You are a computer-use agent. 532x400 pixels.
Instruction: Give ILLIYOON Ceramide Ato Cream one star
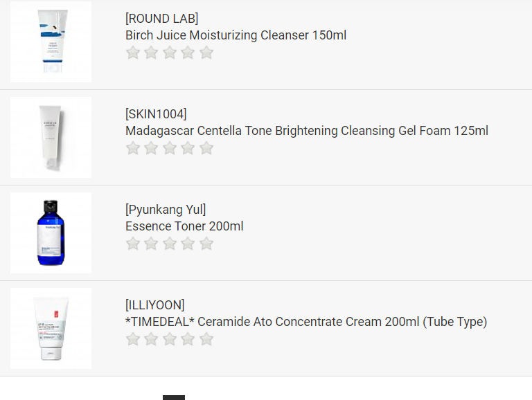pos(133,339)
